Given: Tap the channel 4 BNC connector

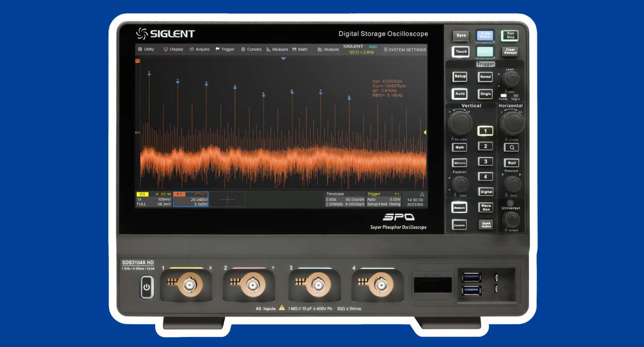Looking at the screenshot, I should [x=381, y=285].
